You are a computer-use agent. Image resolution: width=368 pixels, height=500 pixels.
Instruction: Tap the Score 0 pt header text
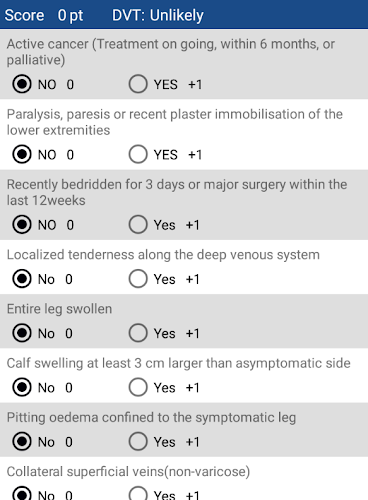coord(44,15)
